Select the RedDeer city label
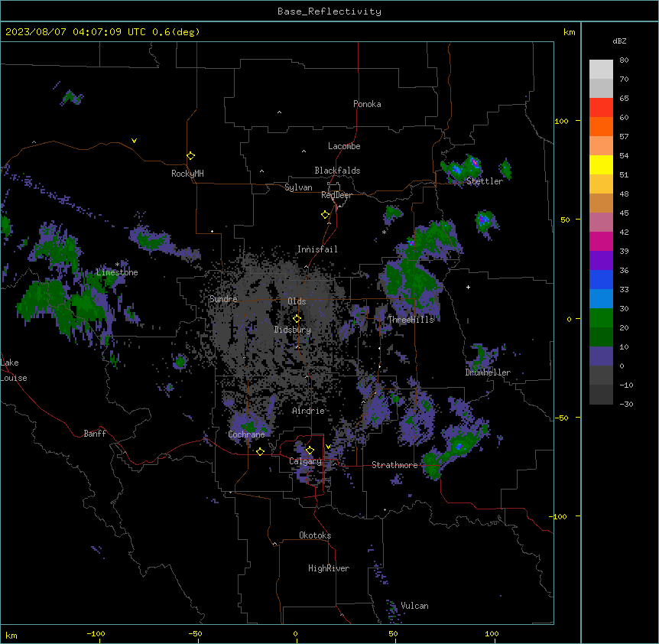This screenshot has height=644, width=659. [x=336, y=195]
